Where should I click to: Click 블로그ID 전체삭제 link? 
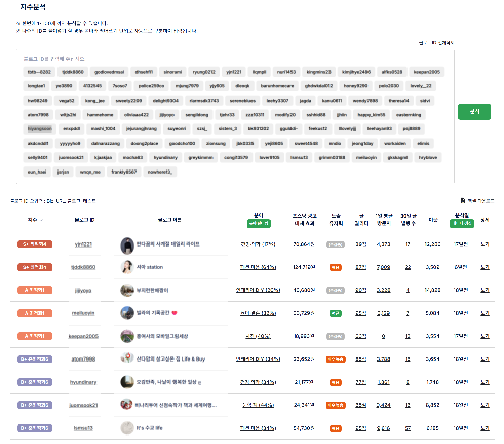pos(437,43)
